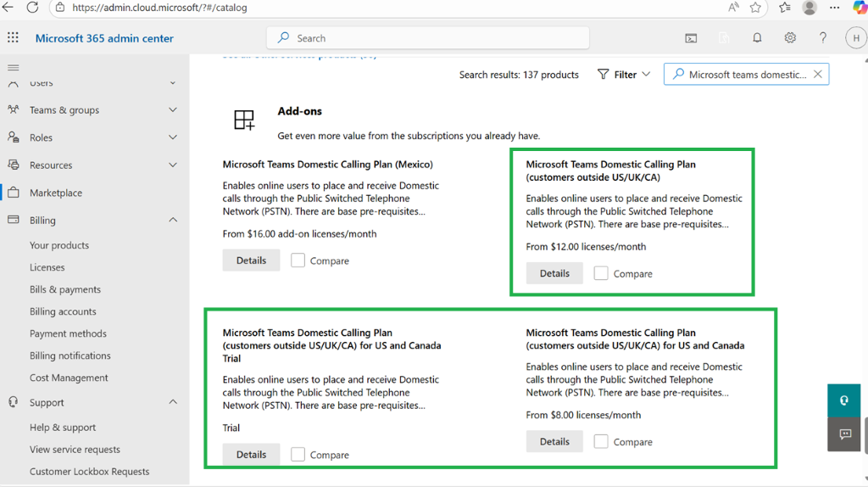
Task: Open account manager H avatar
Action: [x=856, y=37]
